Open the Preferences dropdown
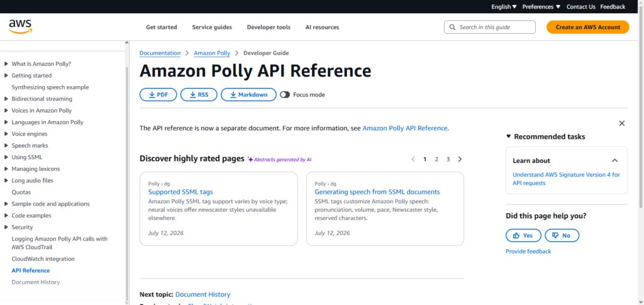The image size is (644, 305). [541, 6]
